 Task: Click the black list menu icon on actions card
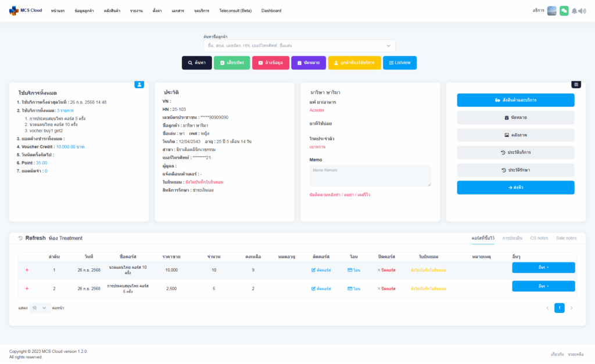point(576,84)
